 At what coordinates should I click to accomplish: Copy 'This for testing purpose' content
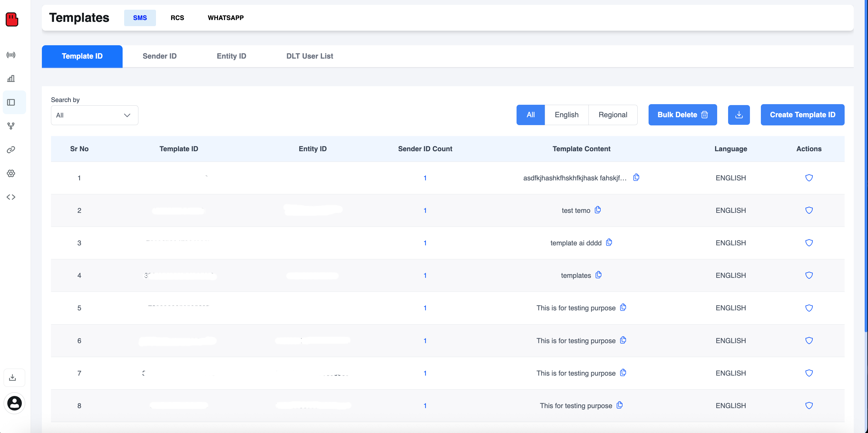coord(620,405)
